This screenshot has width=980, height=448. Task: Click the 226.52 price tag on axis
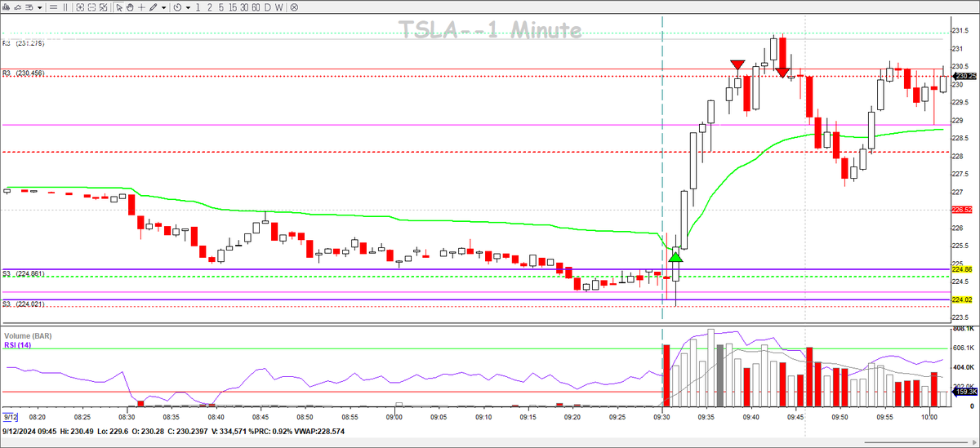tap(961, 210)
